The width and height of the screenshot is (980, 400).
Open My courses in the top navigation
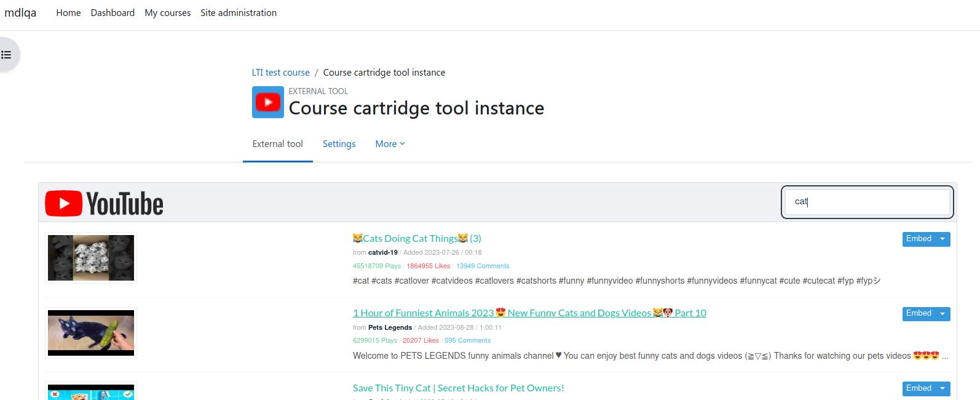(167, 12)
